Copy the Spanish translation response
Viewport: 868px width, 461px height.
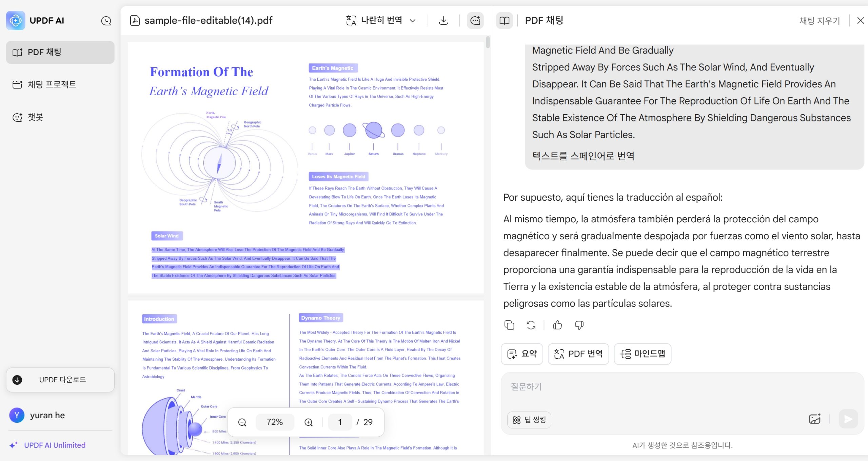coord(509,325)
